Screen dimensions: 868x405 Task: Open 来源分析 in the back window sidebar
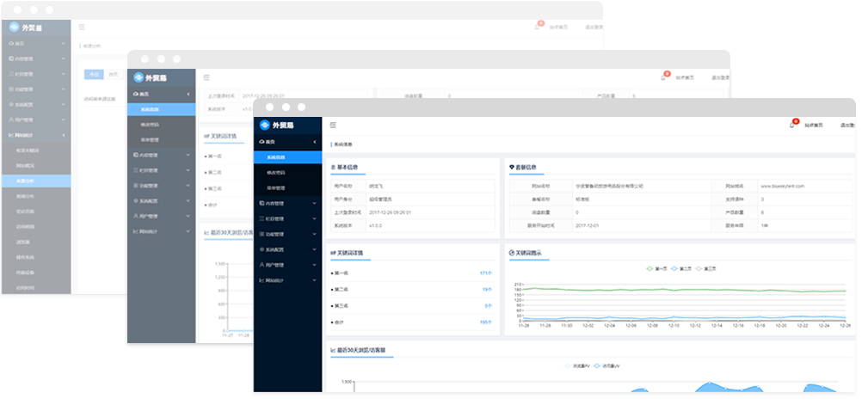click(26, 181)
